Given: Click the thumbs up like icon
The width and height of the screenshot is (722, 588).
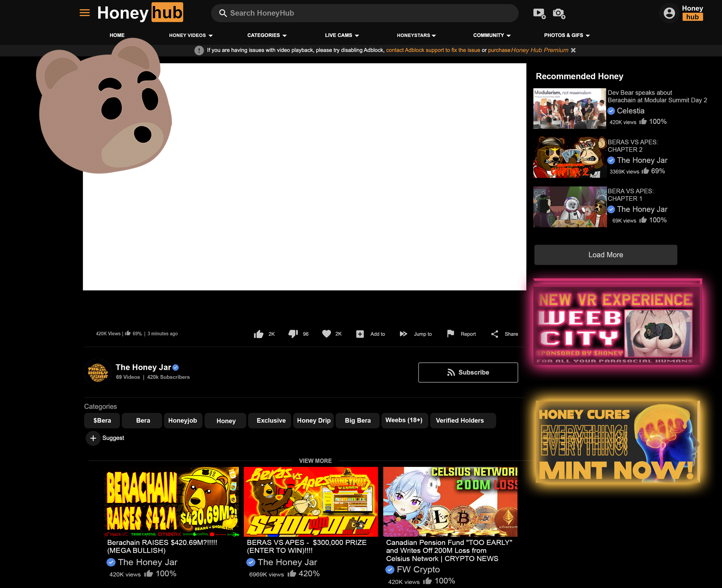Looking at the screenshot, I should (258, 334).
